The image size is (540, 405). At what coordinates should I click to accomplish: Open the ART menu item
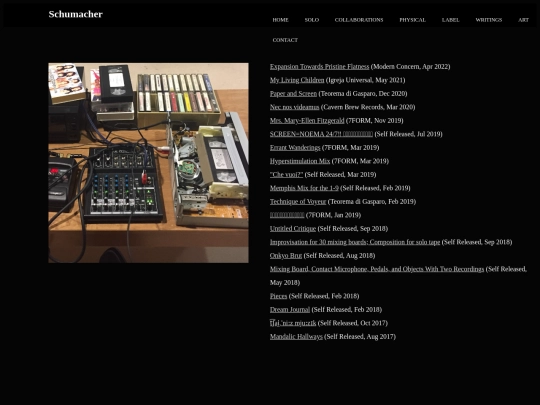pyautogui.click(x=523, y=20)
